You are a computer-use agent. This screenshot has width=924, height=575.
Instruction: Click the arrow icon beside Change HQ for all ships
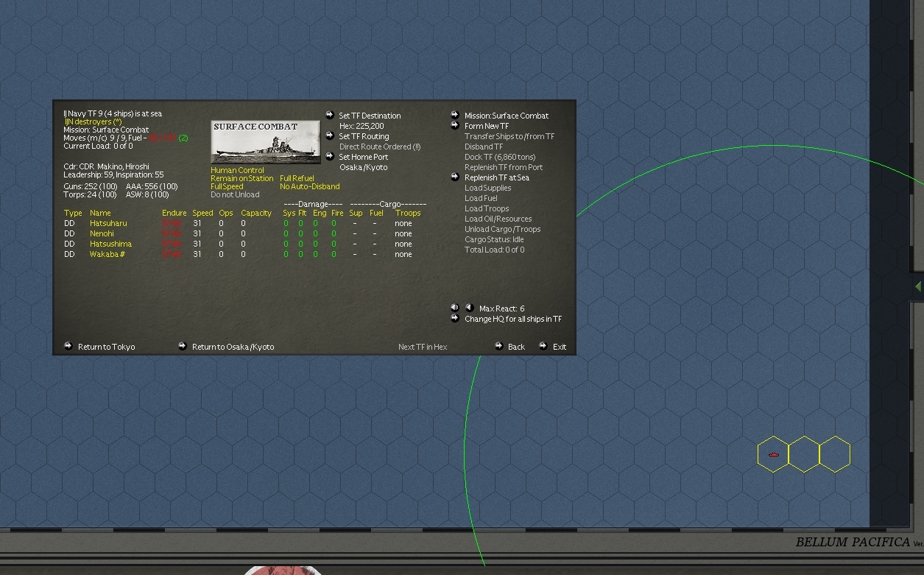point(455,318)
